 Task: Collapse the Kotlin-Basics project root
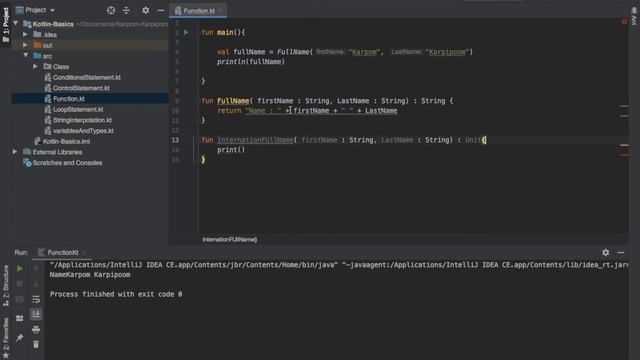click(16, 24)
